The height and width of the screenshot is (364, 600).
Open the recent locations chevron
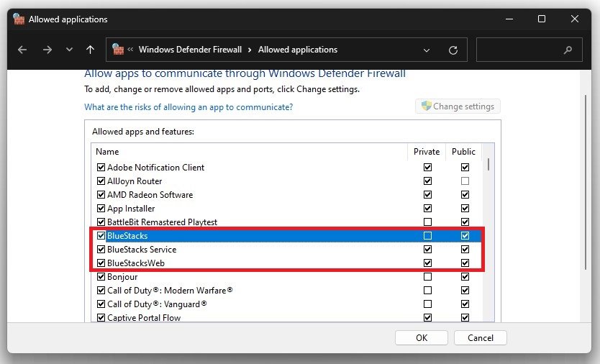(x=69, y=50)
